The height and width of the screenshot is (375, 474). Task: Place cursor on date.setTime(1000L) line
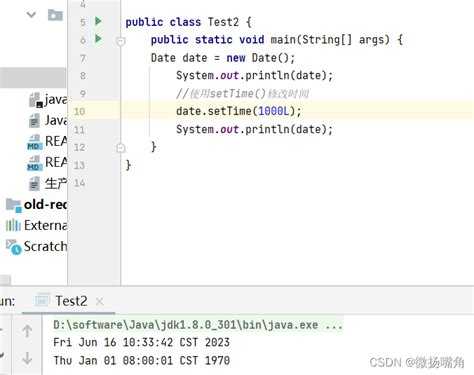coord(239,111)
